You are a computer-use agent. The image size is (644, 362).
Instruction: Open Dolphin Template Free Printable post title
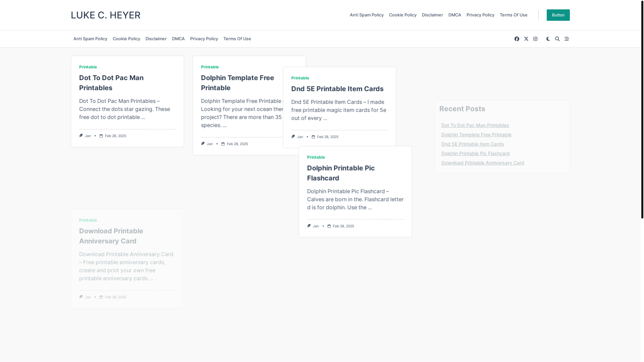[237, 83]
